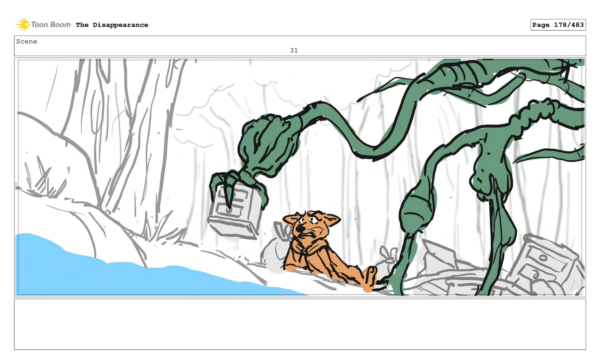The height and width of the screenshot is (364, 600).
Task: Select the title 'The Disappearance'
Action: point(112,25)
